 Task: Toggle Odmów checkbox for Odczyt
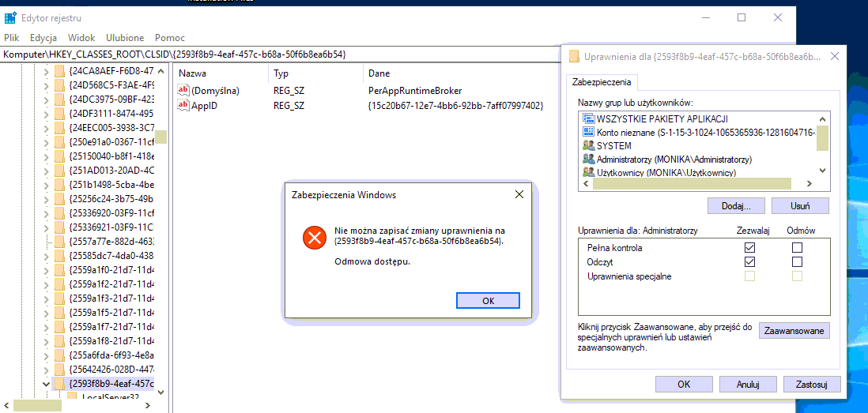click(x=797, y=261)
